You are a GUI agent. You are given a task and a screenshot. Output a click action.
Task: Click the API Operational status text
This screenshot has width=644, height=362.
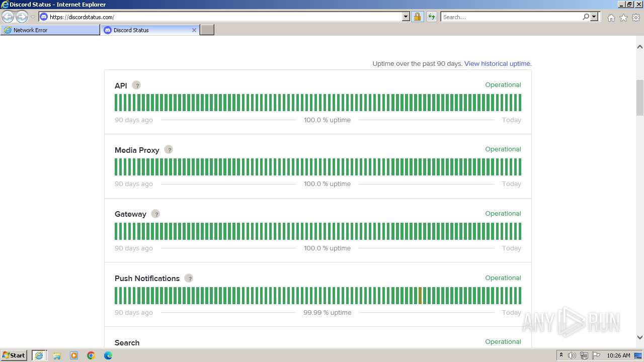tap(503, 85)
